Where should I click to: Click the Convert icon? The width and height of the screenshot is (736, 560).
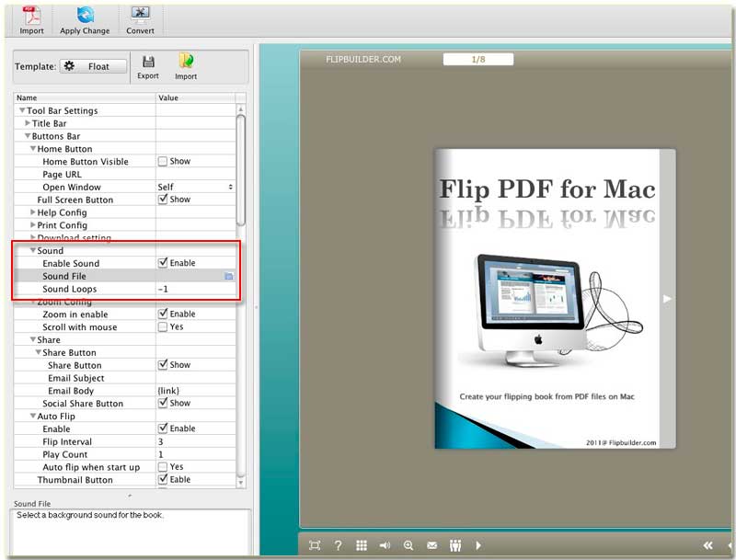point(140,15)
